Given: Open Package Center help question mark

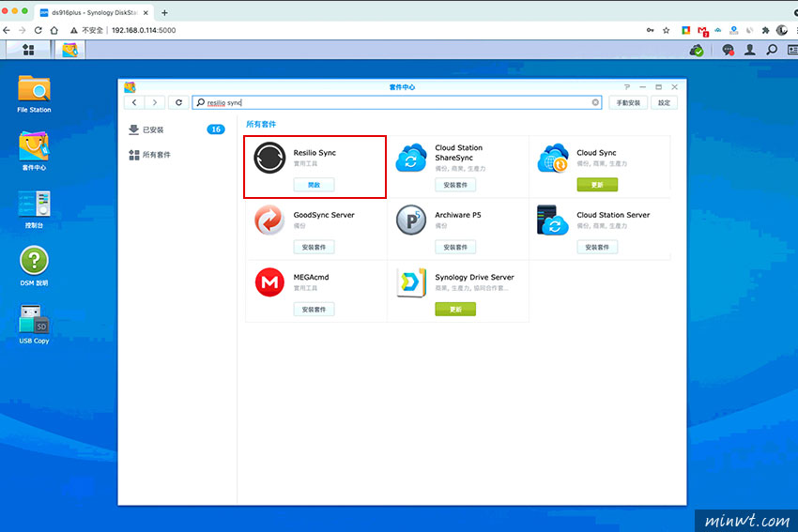Looking at the screenshot, I should [627, 87].
